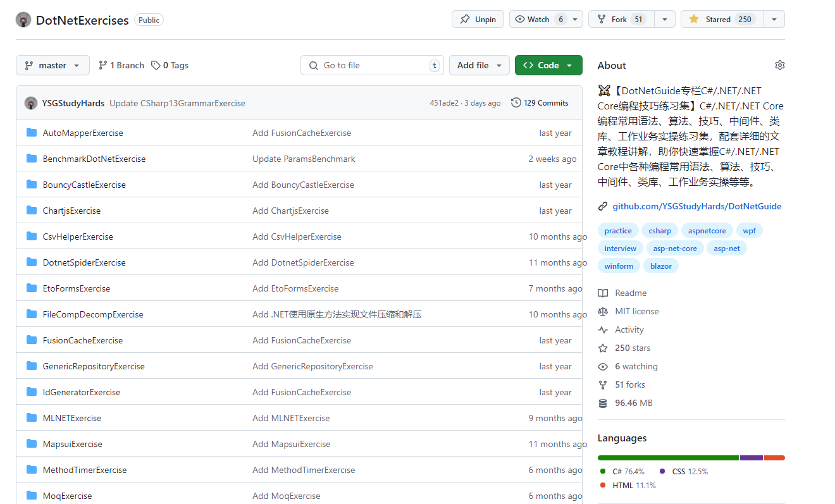This screenshot has width=835, height=504.
Task: Open the lists dropdown next to Starred
Action: pos(774,19)
